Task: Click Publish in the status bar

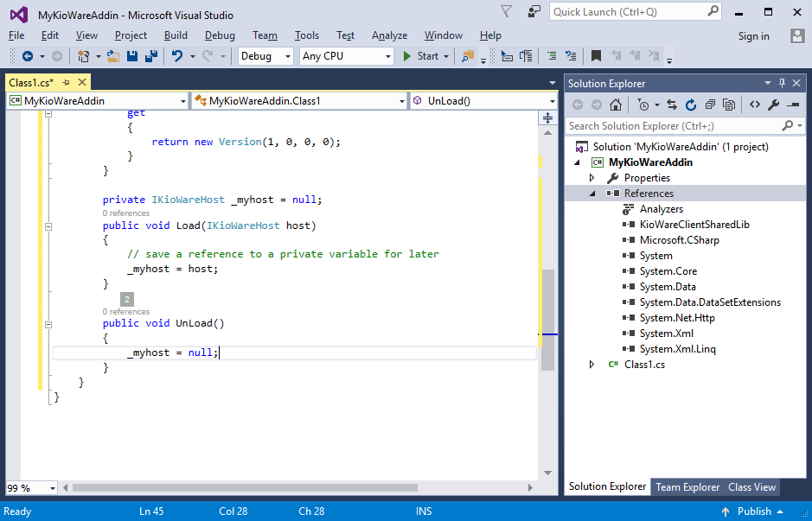Action: (754, 511)
